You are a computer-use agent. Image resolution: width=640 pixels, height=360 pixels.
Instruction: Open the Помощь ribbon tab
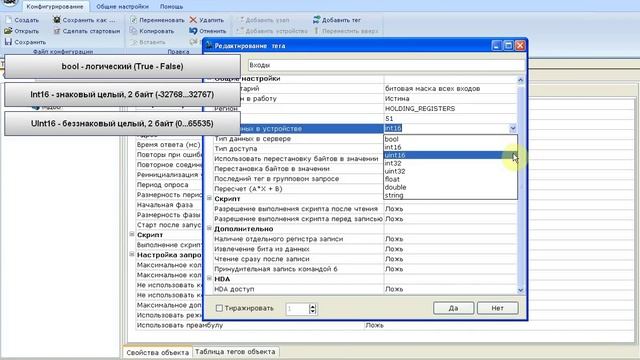click(171, 7)
